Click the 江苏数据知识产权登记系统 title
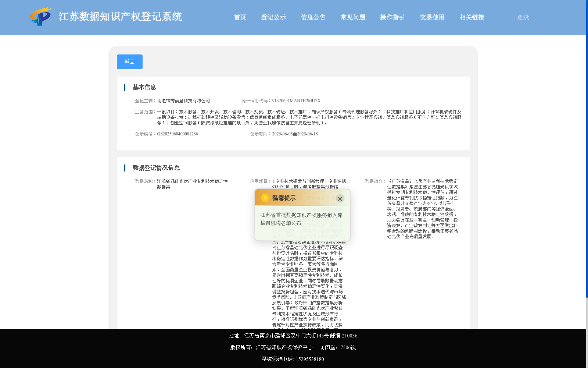Image resolution: width=588 pixels, height=368 pixels. point(120,17)
